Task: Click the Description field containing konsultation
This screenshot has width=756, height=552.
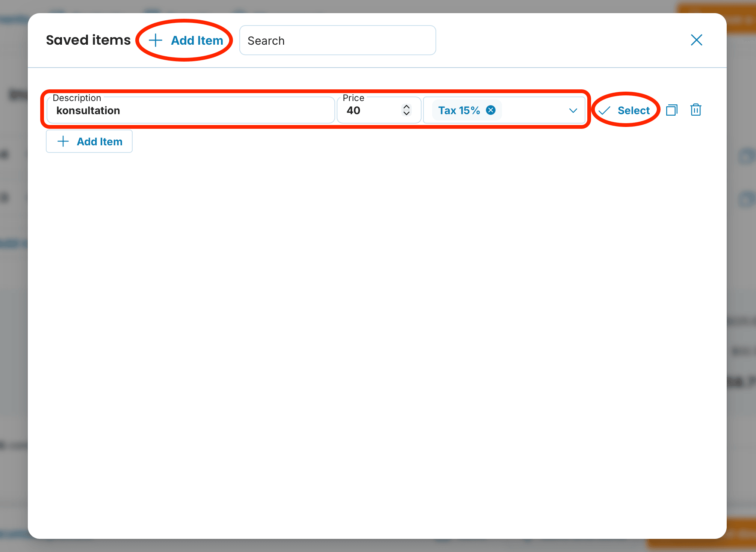Action: [x=191, y=110]
